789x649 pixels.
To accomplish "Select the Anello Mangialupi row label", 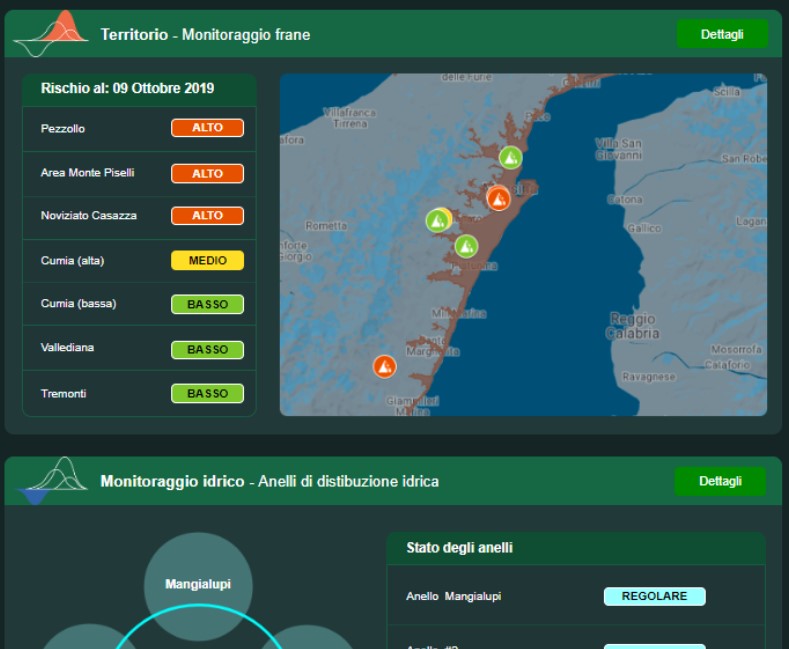I will 453,597.
